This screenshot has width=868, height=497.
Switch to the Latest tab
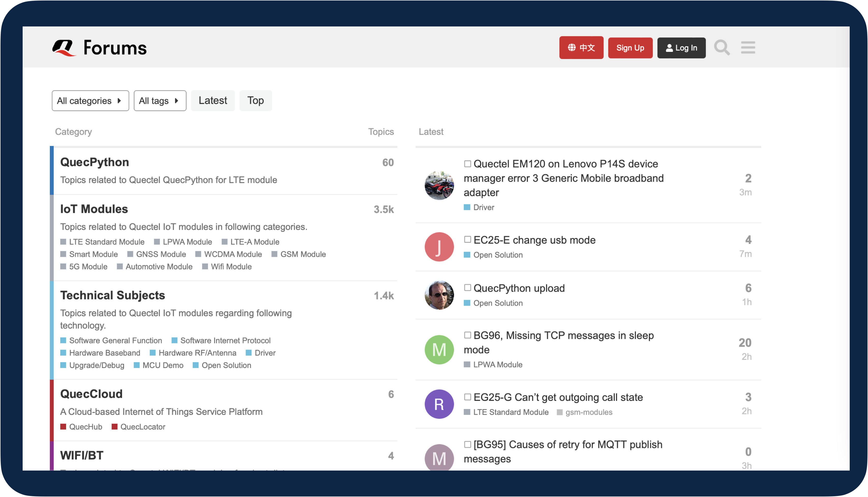pyautogui.click(x=213, y=101)
